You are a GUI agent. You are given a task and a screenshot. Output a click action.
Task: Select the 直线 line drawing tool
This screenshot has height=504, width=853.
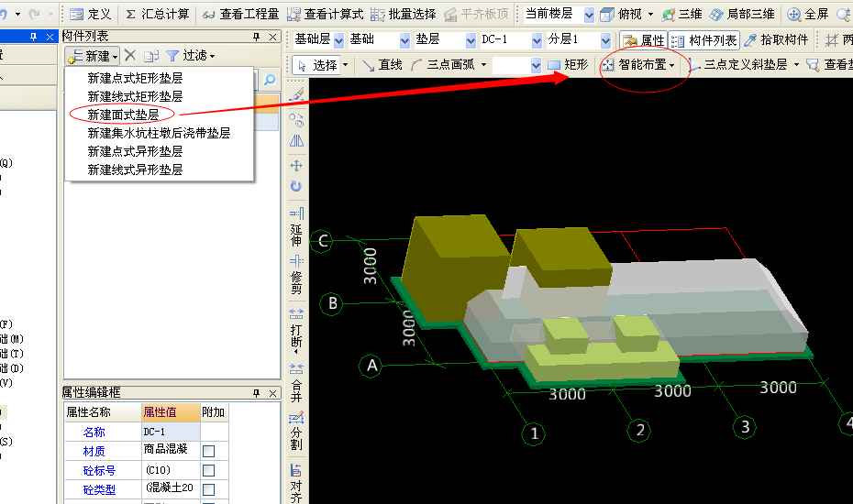click(382, 65)
